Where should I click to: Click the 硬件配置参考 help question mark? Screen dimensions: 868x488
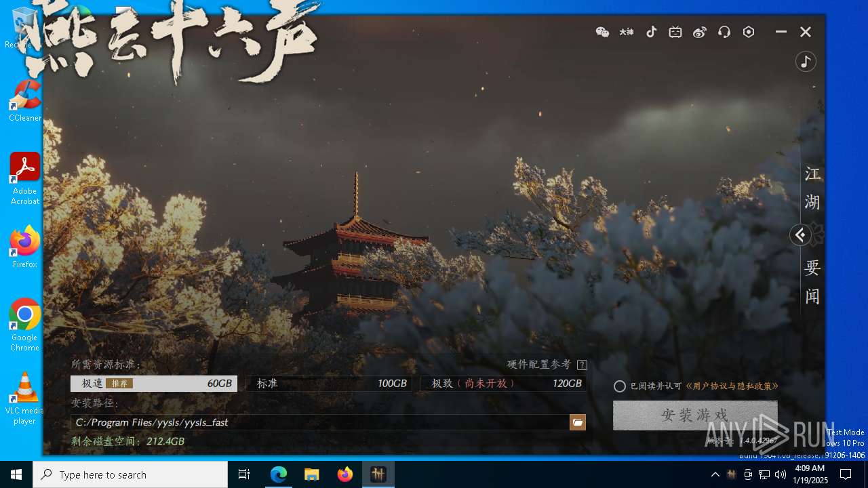tap(582, 365)
